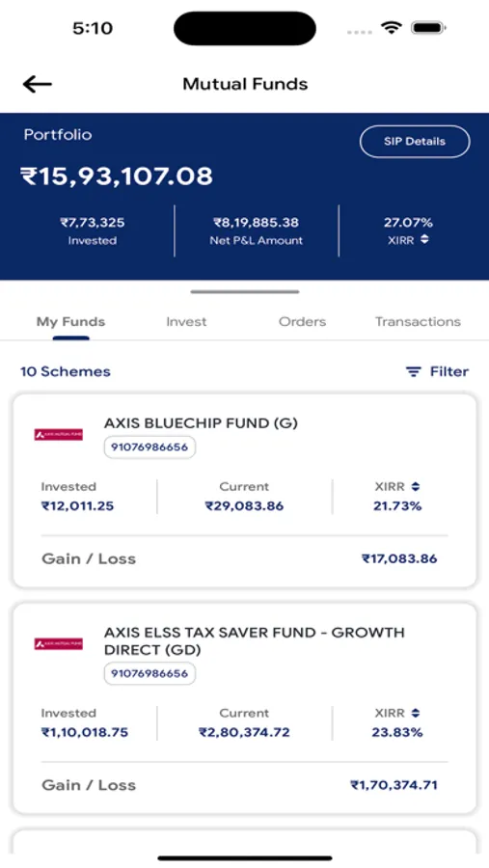Image resolution: width=489 pixels, height=868 pixels.
Task: Toggle XIRR arrows on ELSS Tax Saver card
Action: click(x=416, y=713)
